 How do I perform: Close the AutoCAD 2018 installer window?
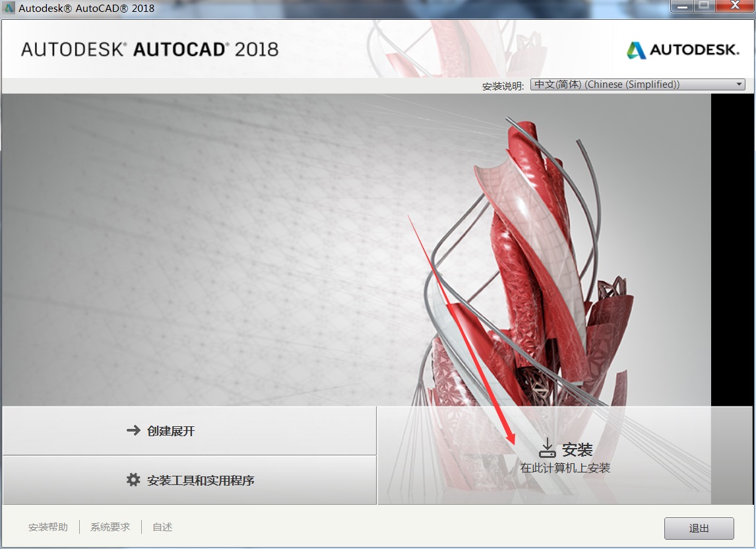point(735,6)
